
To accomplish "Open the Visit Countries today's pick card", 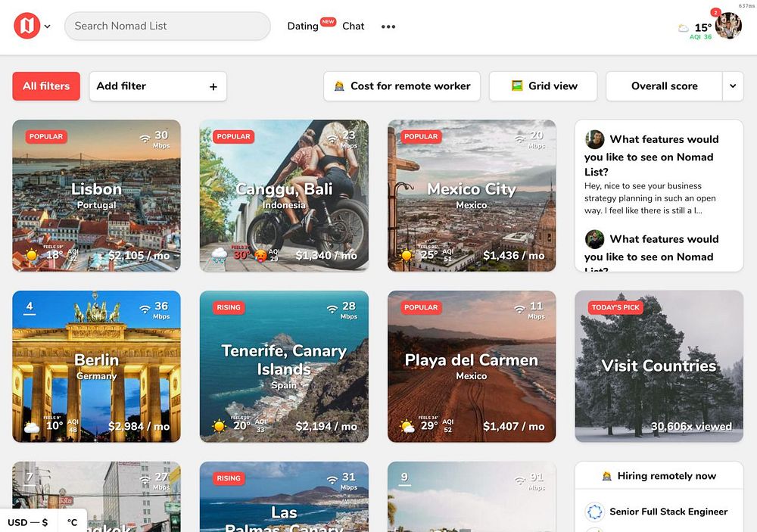I will pos(659,366).
